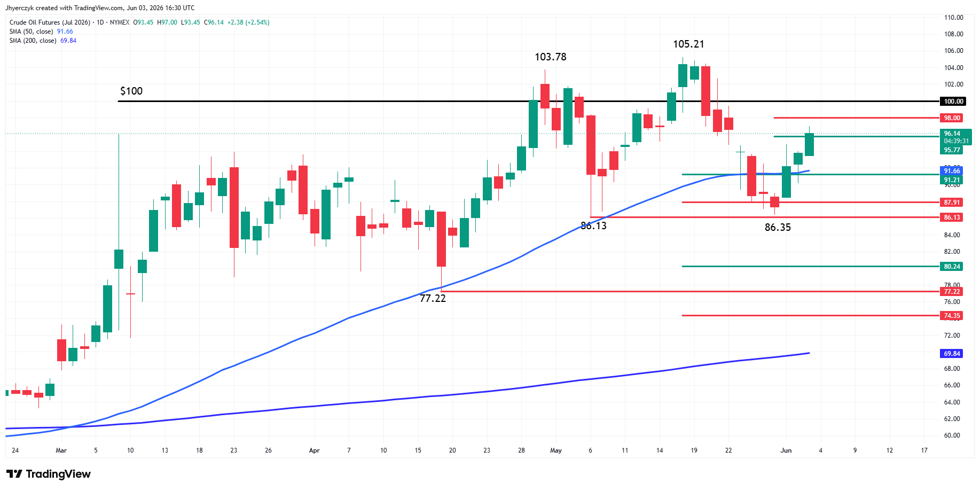Click the SMA (200, close) indicator label

tap(33, 41)
